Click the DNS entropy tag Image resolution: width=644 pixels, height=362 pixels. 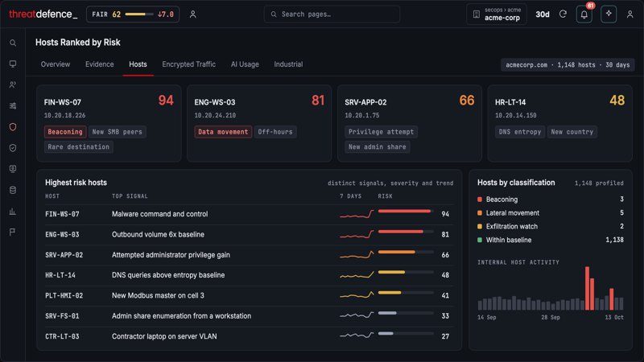tap(520, 132)
